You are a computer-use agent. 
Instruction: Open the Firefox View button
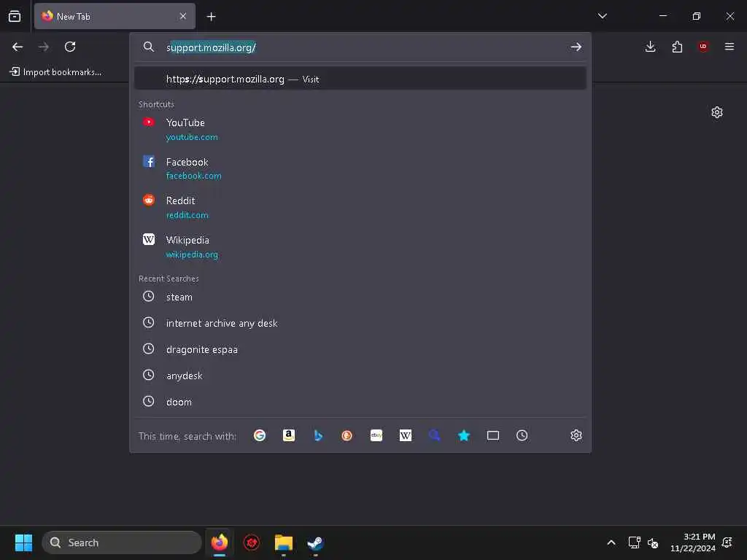click(x=15, y=16)
